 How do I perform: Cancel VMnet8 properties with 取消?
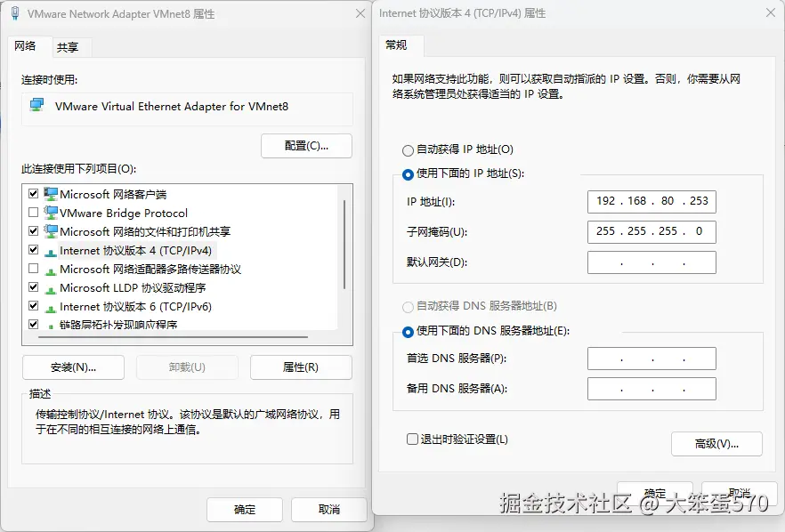[329, 510]
